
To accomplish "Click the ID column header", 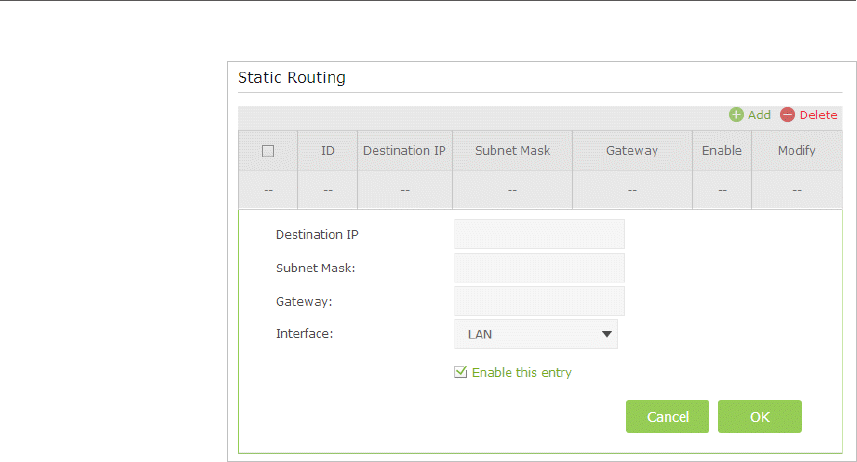I will [x=327, y=151].
